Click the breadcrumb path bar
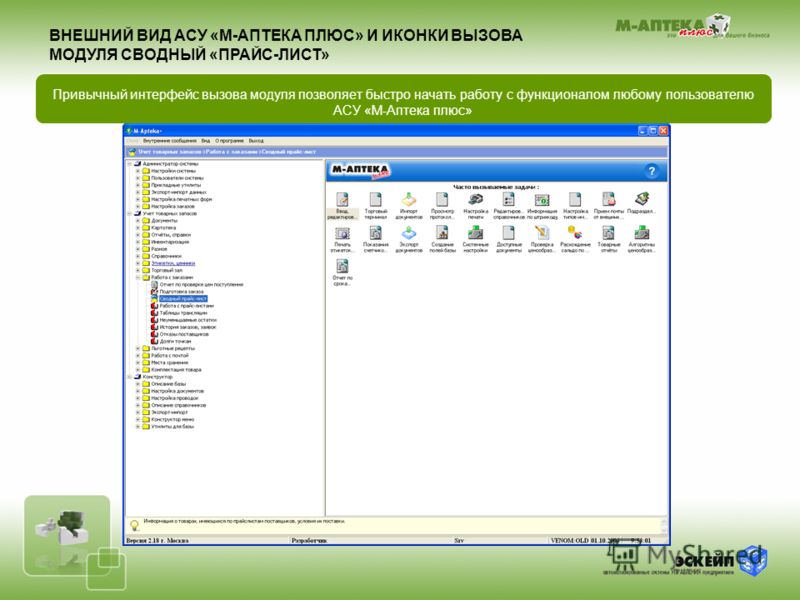 point(396,152)
